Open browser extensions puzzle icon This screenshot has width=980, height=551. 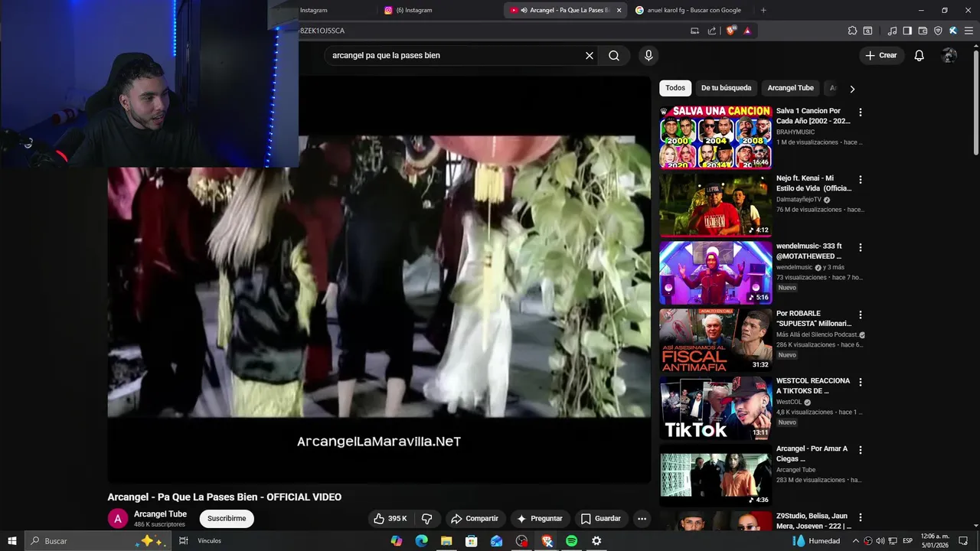(x=852, y=31)
